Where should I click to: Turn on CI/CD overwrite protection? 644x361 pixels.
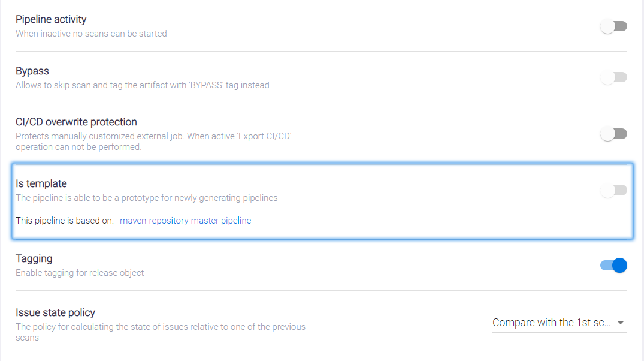[613, 134]
